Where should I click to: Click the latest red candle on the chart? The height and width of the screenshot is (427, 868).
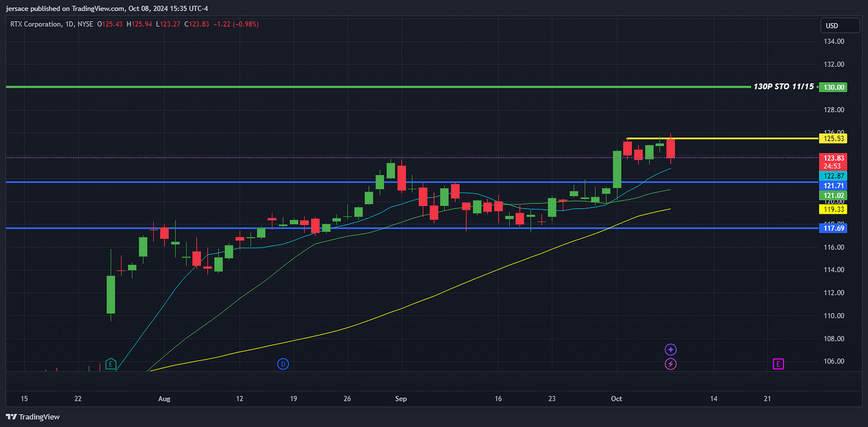point(671,148)
